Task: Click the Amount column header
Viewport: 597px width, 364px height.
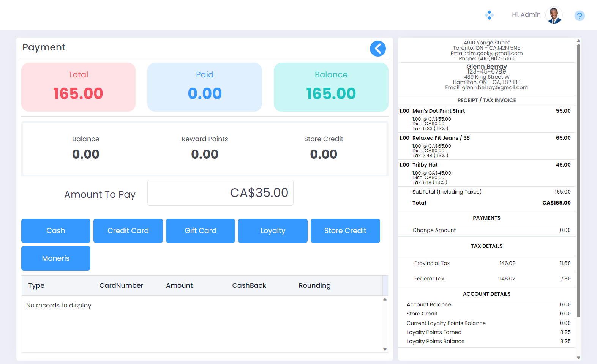Action: [179, 285]
